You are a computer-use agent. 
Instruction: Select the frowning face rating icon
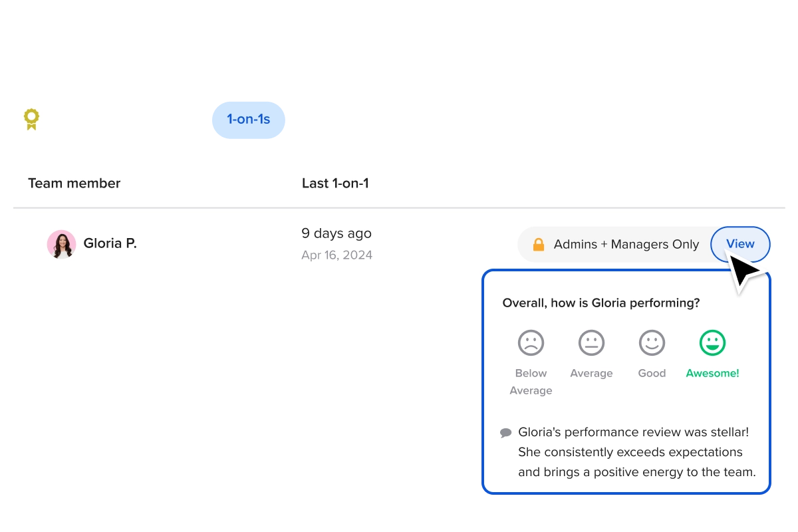tap(531, 343)
